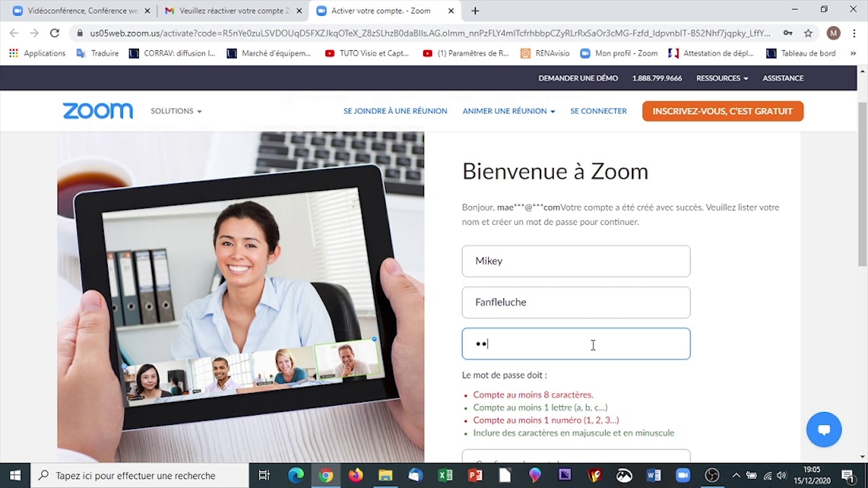Screen dimensions: 868x488
Task: Open the Attestation de dépl... bookmark
Action: 711,53
